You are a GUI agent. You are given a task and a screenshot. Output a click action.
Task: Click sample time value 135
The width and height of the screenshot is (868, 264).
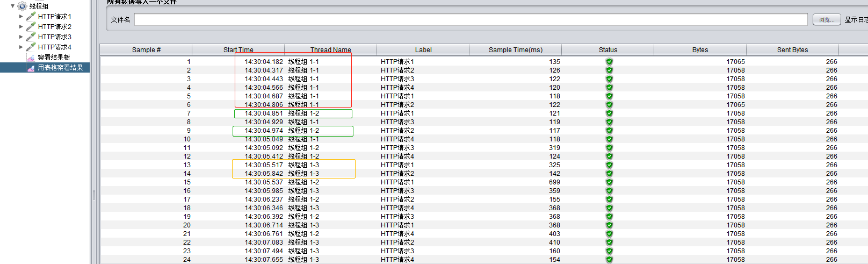[x=554, y=62]
